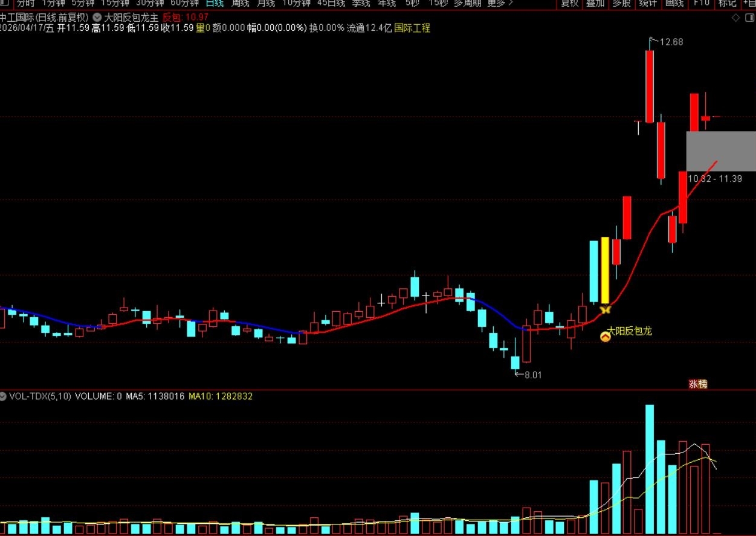Select the 5分钟 period tab
The width and height of the screenshot is (756, 536).
click(x=83, y=3)
